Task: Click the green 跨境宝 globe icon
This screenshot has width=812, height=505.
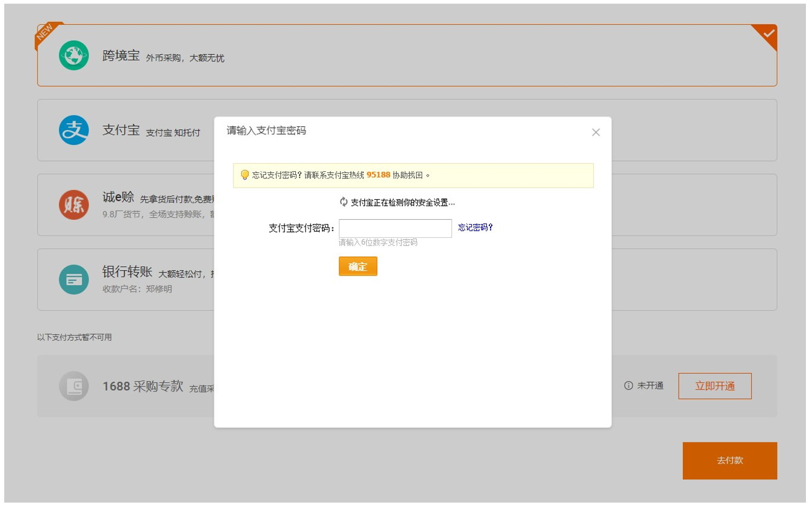Action: pos(74,55)
